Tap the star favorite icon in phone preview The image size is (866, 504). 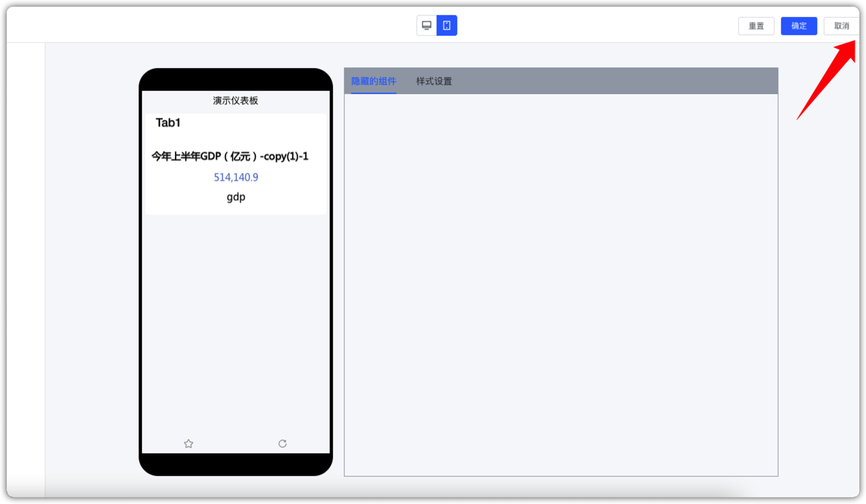pyautogui.click(x=188, y=444)
